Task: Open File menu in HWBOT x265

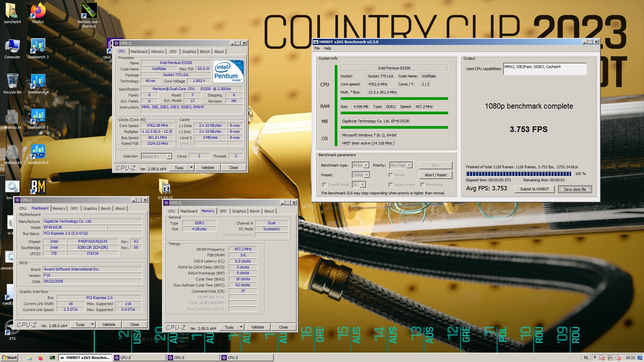Action: pyautogui.click(x=317, y=48)
